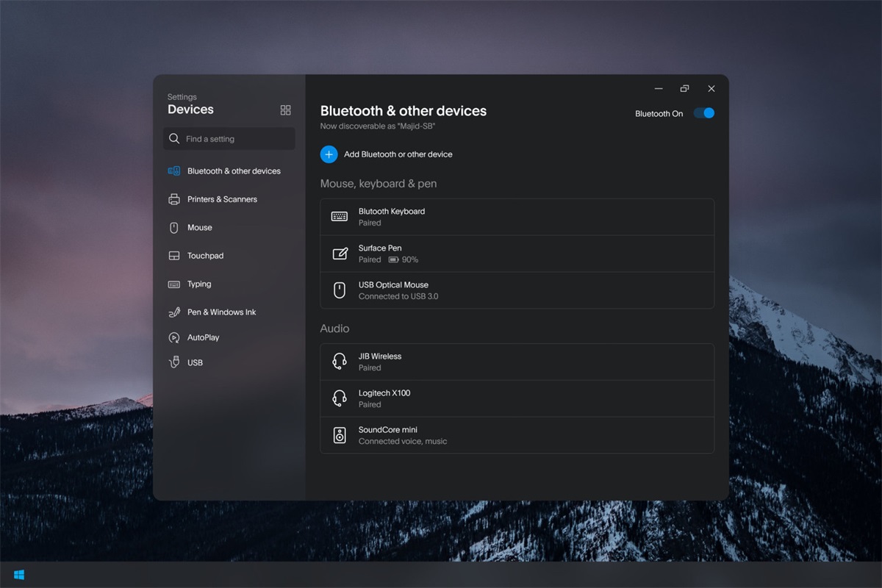Click the Find a setting search box

(229, 139)
